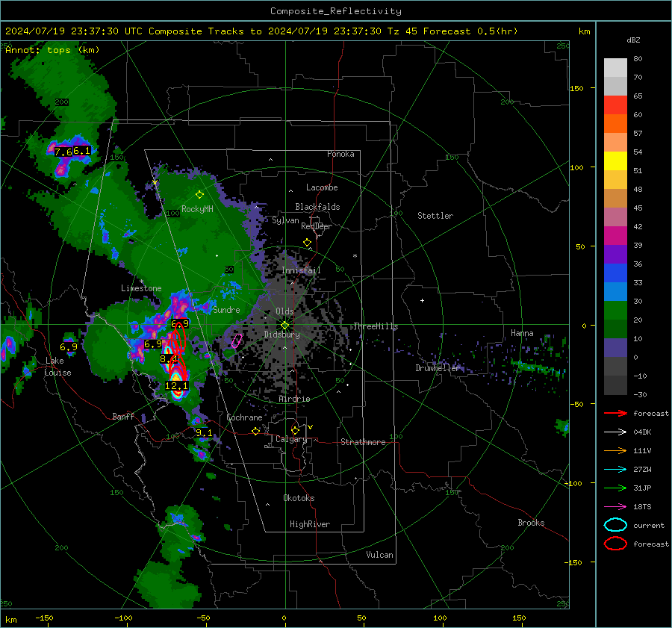Viewport: 672px width, 628px height.
Task: Select the Airdrie label
Action: (294, 399)
